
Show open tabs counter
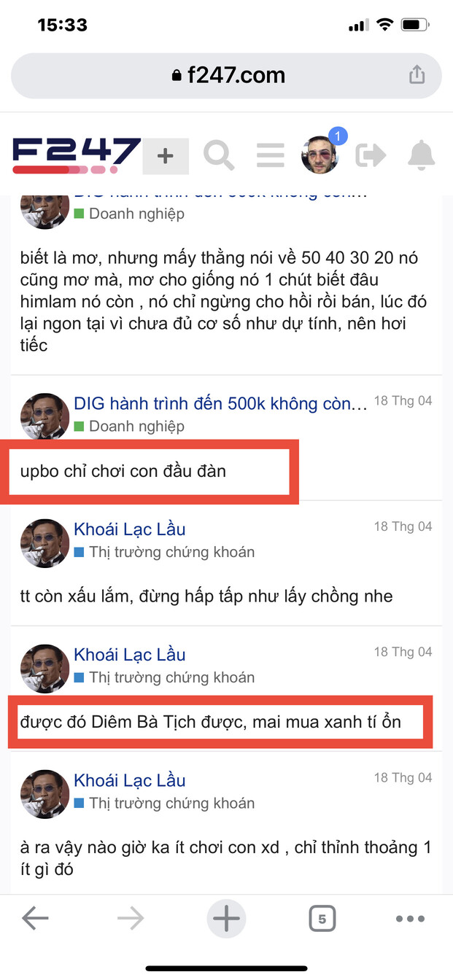point(322,919)
